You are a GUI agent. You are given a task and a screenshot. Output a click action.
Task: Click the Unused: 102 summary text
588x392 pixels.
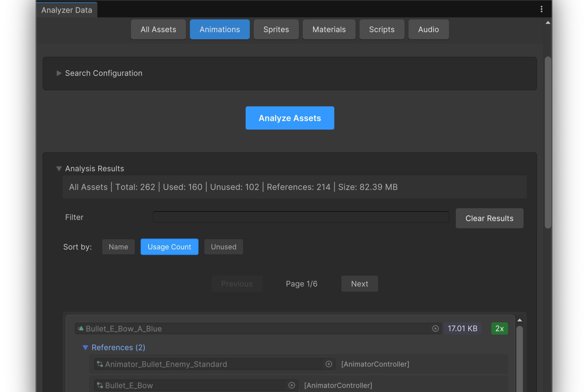234,187
